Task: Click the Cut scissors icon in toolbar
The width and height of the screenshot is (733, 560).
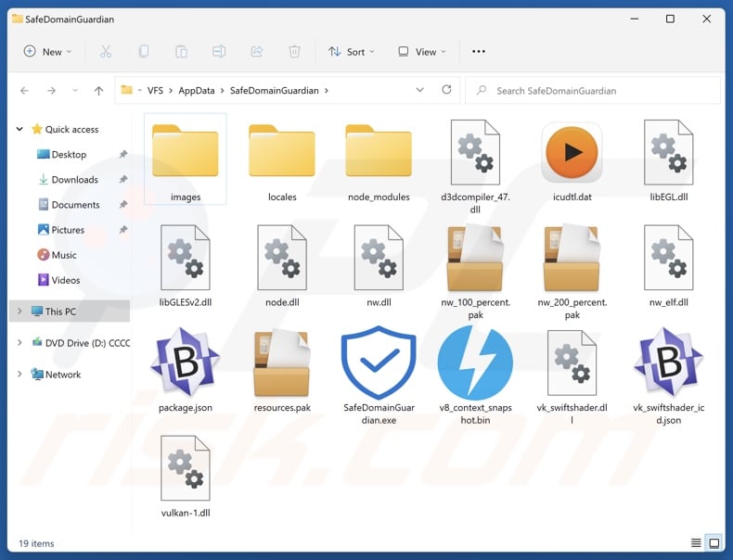Action: (106, 52)
